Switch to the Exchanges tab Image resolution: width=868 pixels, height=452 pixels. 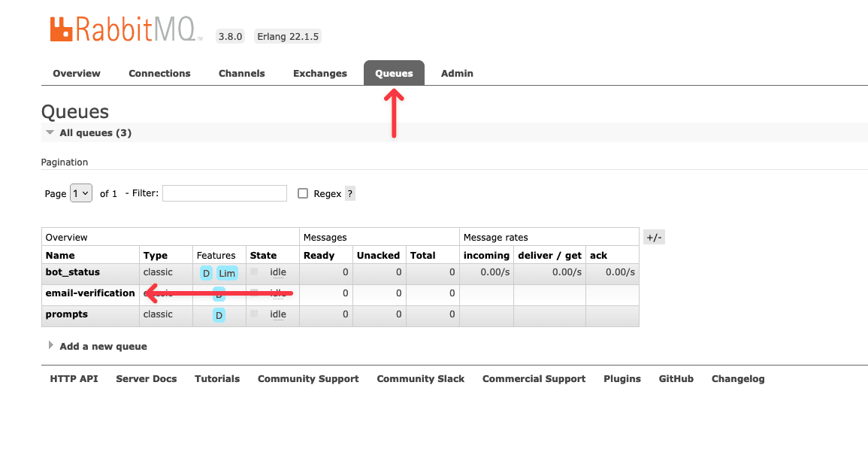[320, 74]
